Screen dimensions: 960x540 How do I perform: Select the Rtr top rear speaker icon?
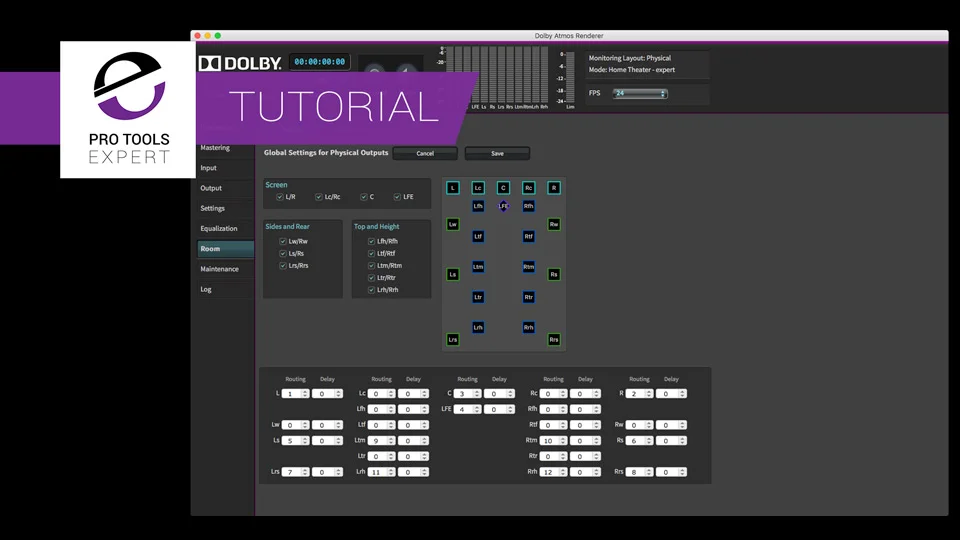(528, 297)
